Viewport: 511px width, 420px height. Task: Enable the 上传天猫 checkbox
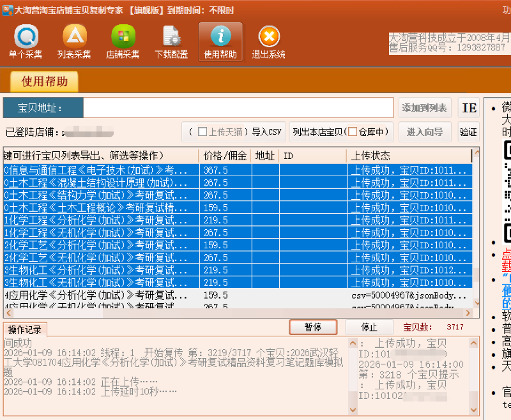pos(202,132)
